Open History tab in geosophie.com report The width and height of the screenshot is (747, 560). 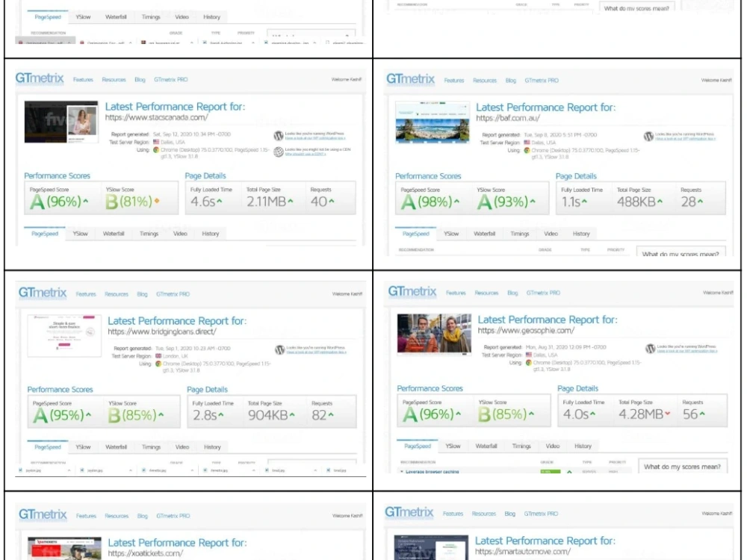pos(583,447)
